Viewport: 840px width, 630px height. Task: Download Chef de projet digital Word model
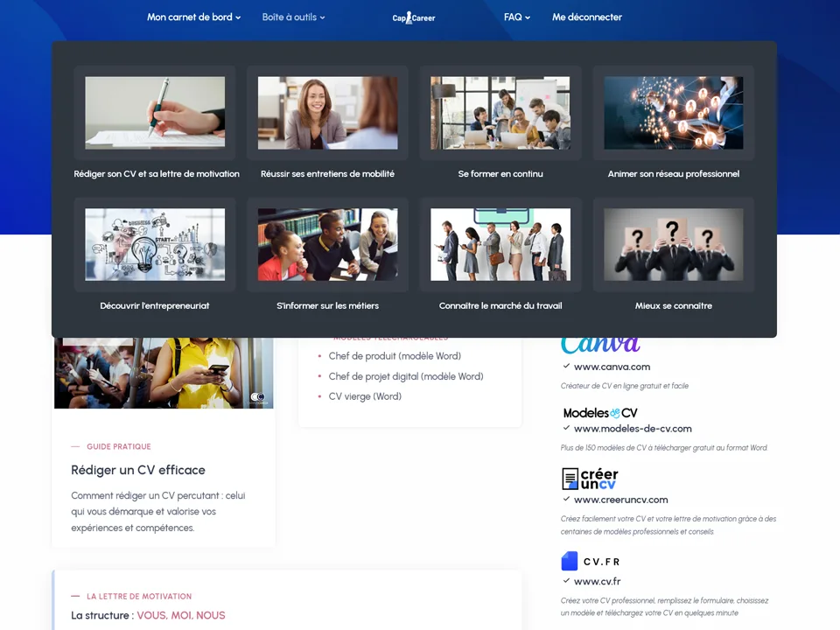point(405,376)
